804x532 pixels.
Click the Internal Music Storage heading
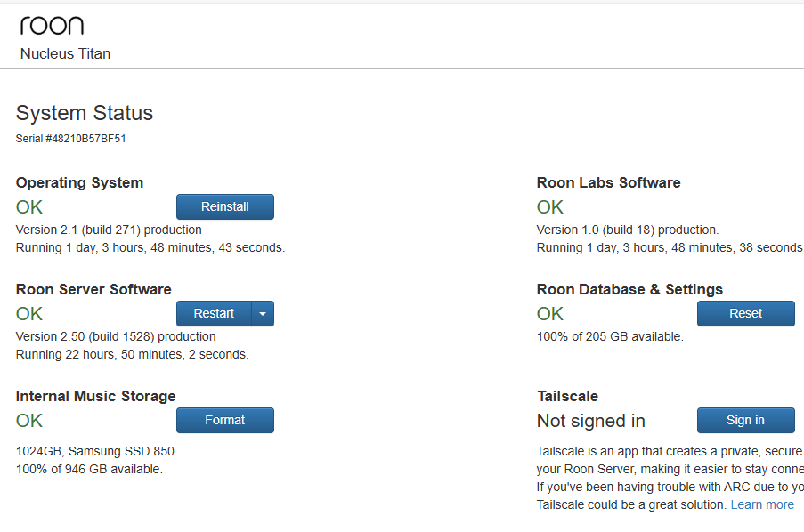[x=96, y=396]
